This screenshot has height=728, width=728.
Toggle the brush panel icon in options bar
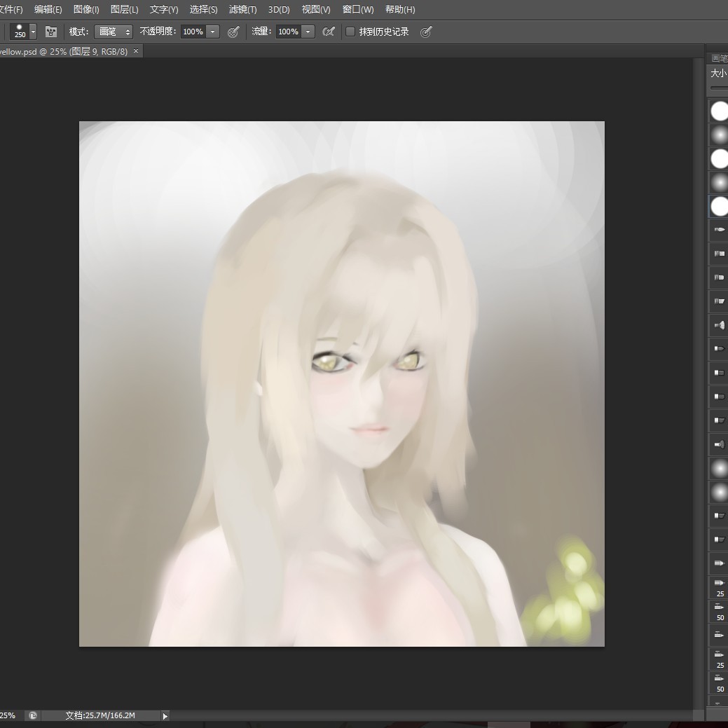point(51,32)
